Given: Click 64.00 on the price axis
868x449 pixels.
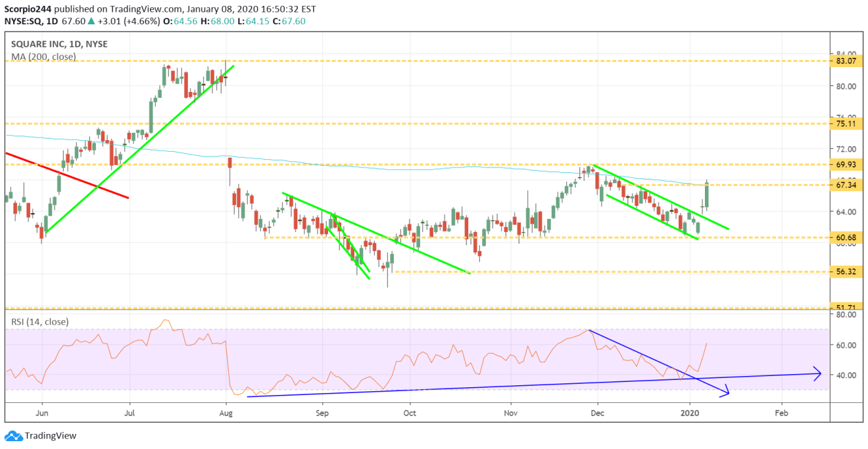Looking at the screenshot, I should [x=845, y=212].
